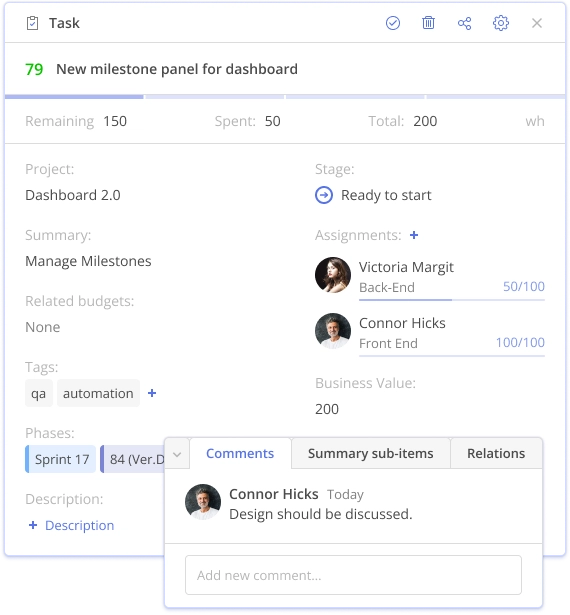
Task: Click the Task clipboard icon
Action: click(32, 23)
